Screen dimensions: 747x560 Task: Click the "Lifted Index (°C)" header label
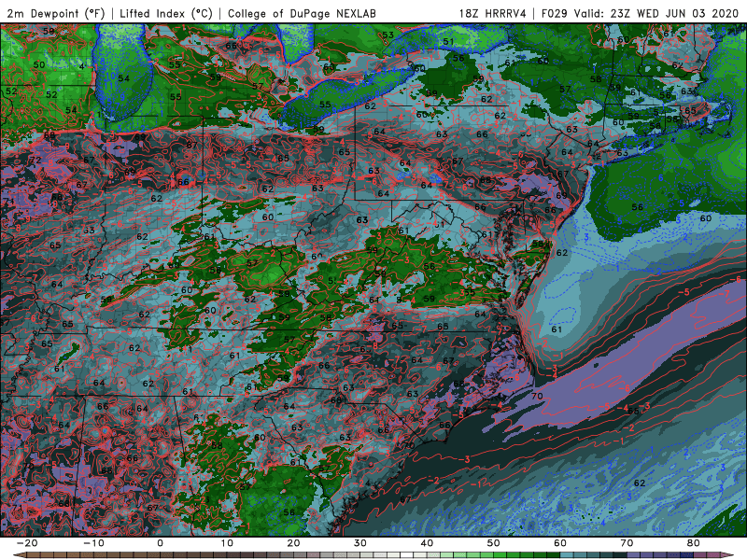[166, 13]
